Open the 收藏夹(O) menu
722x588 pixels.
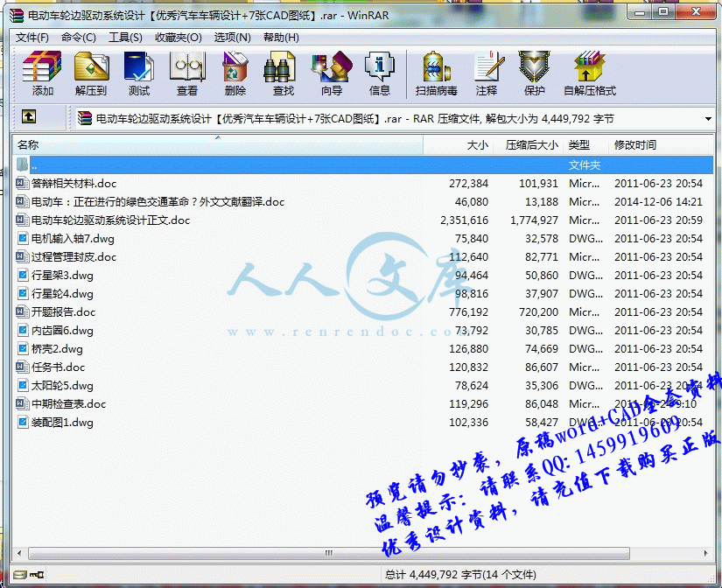pos(179,38)
